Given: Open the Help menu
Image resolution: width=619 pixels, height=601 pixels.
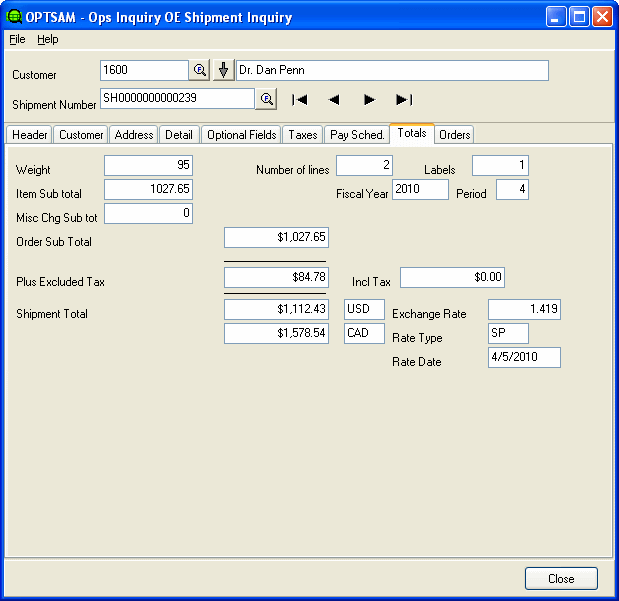Looking at the screenshot, I should (x=48, y=39).
